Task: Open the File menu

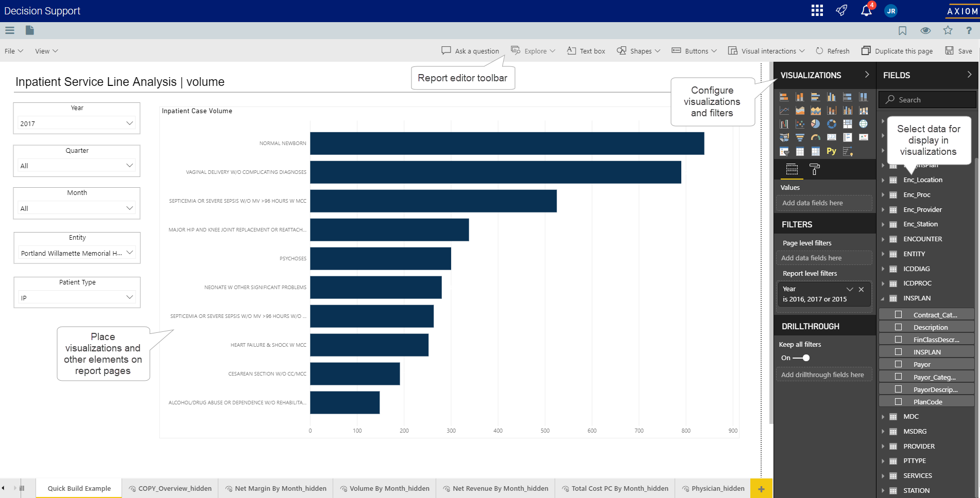Action: click(x=12, y=50)
